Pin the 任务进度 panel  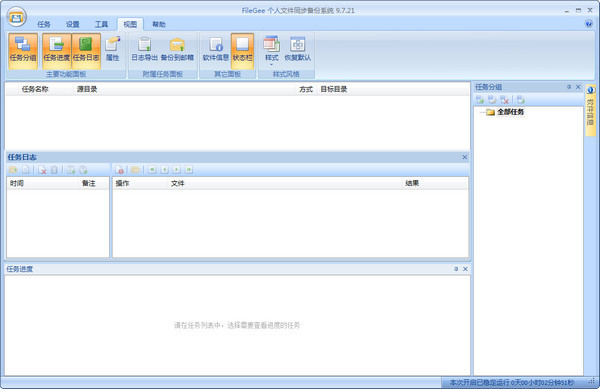[x=456, y=269]
